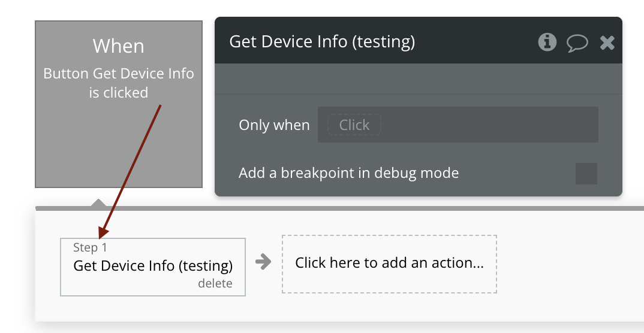Viewport: 644px width, 333px height.
Task: Click the 'When' heading of the event
Action: click(x=118, y=46)
